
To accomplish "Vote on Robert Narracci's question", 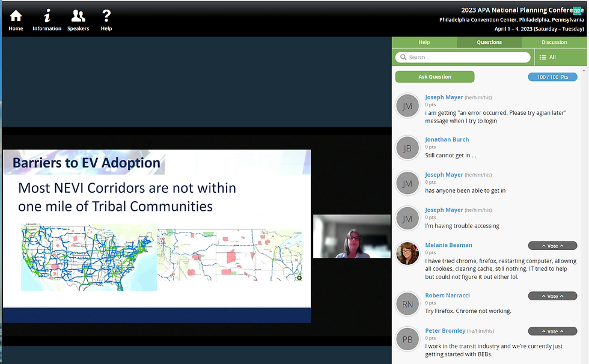I will tap(552, 296).
